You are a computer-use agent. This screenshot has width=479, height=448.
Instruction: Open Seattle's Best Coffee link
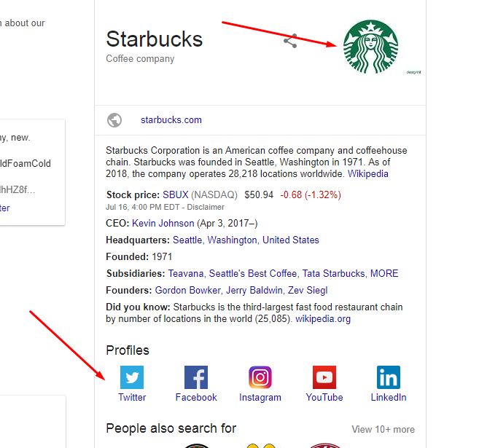pyautogui.click(x=253, y=273)
